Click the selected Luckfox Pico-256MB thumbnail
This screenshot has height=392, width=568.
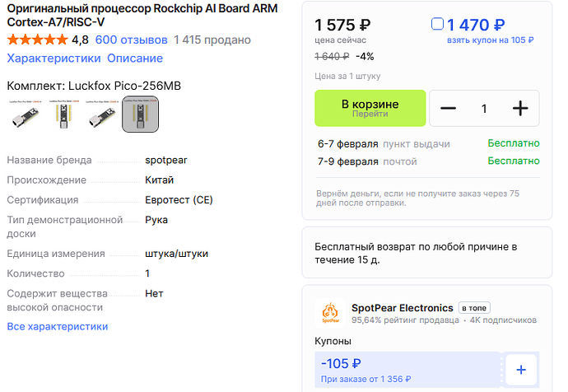140,114
